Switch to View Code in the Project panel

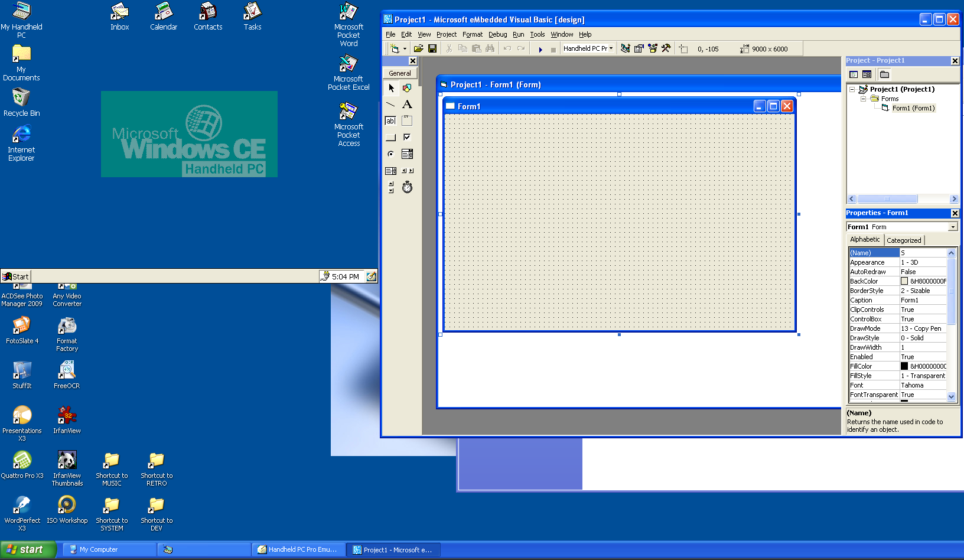(x=854, y=74)
